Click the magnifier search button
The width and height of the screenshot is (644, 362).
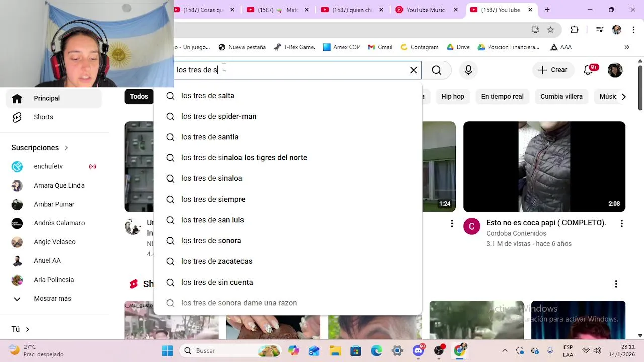[436, 70]
